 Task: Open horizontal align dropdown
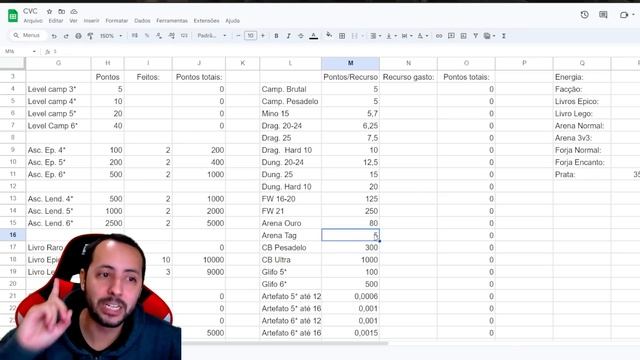click(376, 36)
